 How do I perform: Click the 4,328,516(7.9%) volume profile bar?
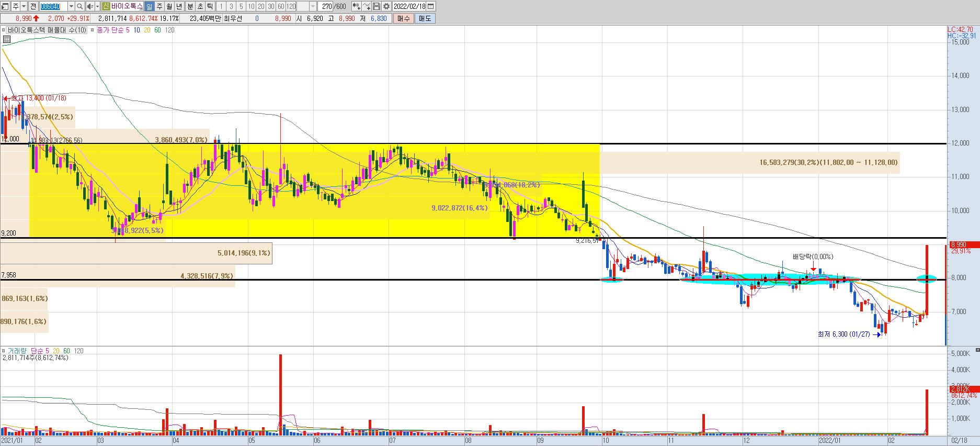pos(118,276)
